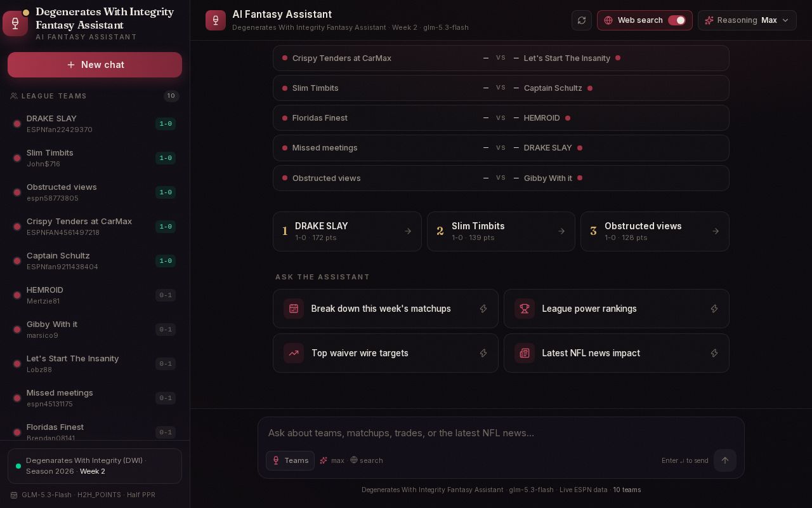This screenshot has height=508, width=812.
Task: Select HEMROID in the league teams list
Action: pos(95,295)
